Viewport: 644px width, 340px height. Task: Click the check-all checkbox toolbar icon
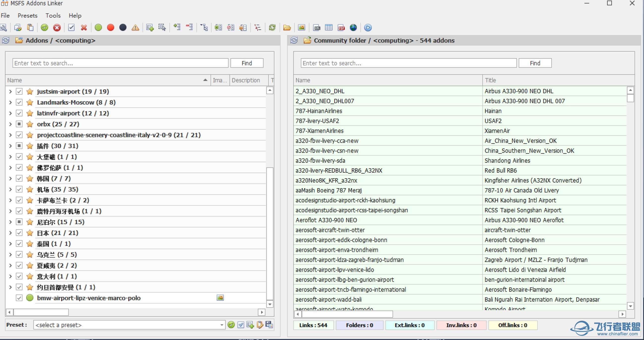[72, 27]
